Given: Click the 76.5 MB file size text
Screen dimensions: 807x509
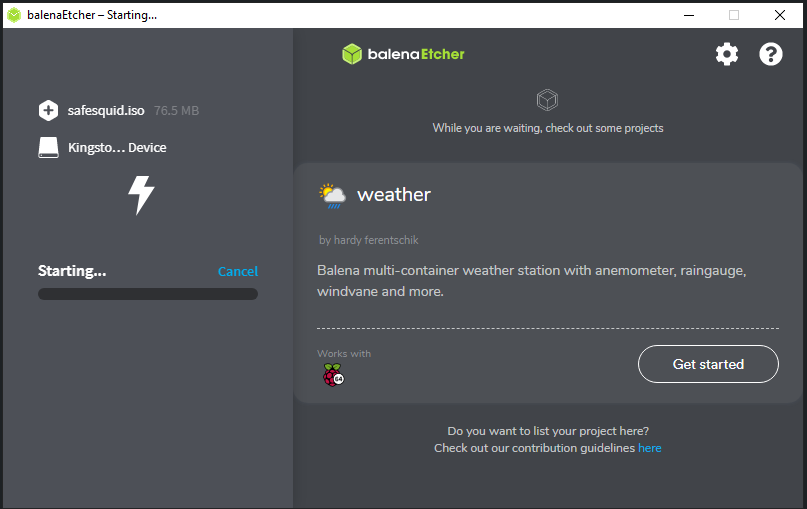Looking at the screenshot, I should 177,111.
